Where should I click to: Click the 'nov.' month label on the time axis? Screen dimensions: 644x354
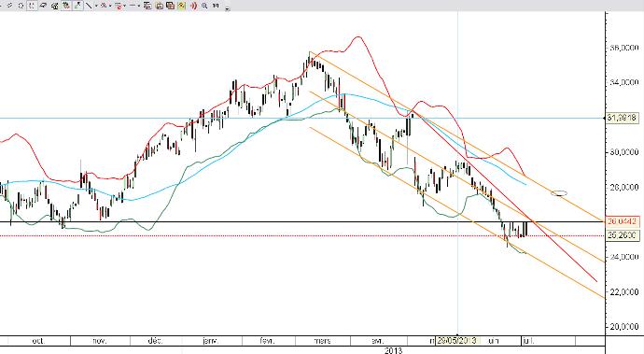[x=100, y=341]
